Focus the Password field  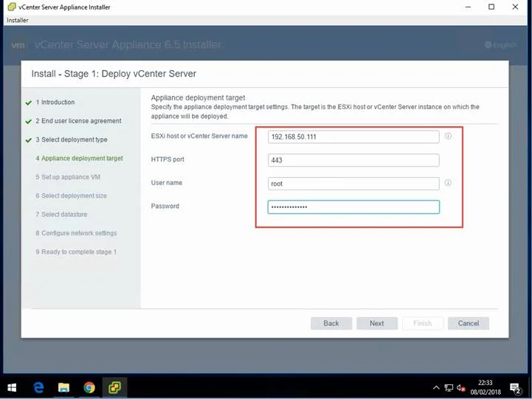[353, 207]
